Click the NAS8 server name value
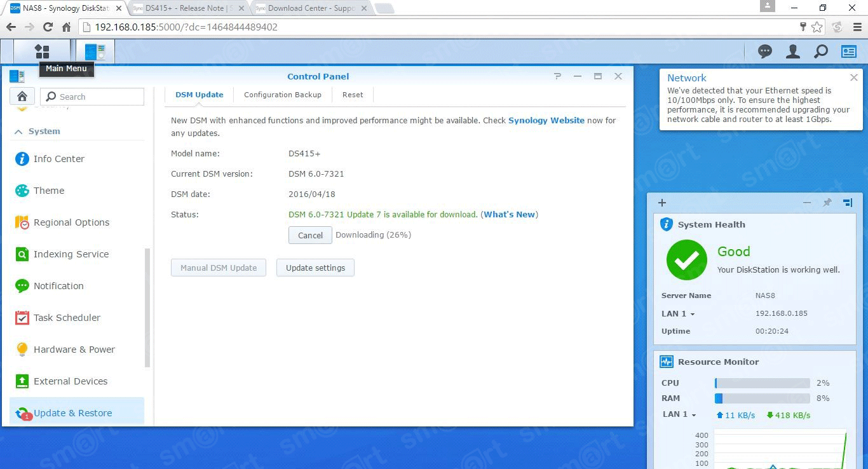Screen dimensions: 868x469 click(x=765, y=296)
